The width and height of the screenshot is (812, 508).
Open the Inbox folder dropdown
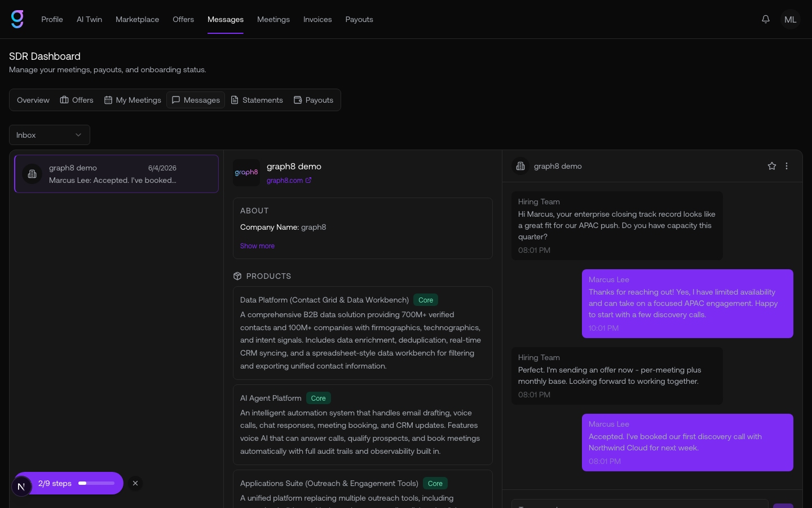pos(50,135)
